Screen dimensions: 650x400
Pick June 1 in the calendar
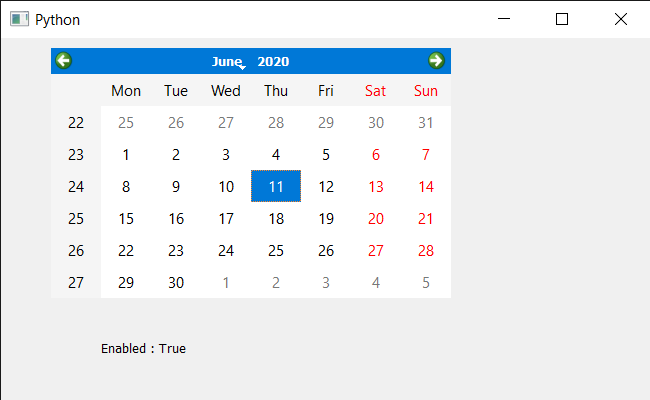point(126,155)
